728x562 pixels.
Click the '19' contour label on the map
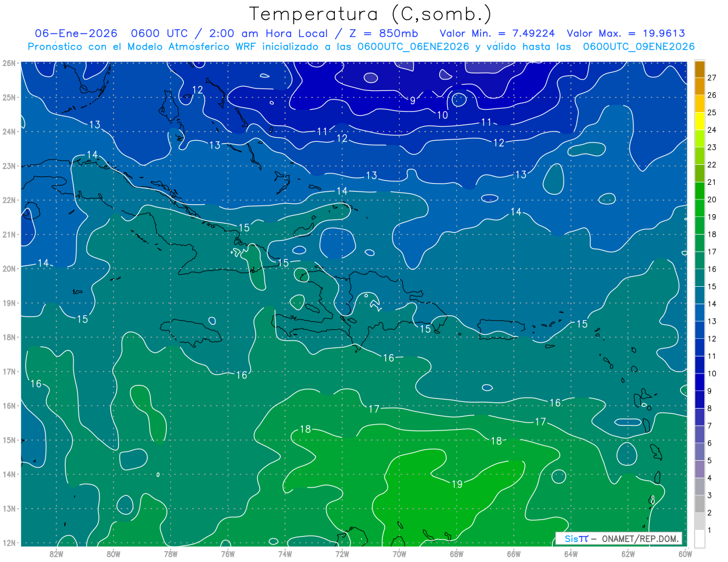pos(457,484)
